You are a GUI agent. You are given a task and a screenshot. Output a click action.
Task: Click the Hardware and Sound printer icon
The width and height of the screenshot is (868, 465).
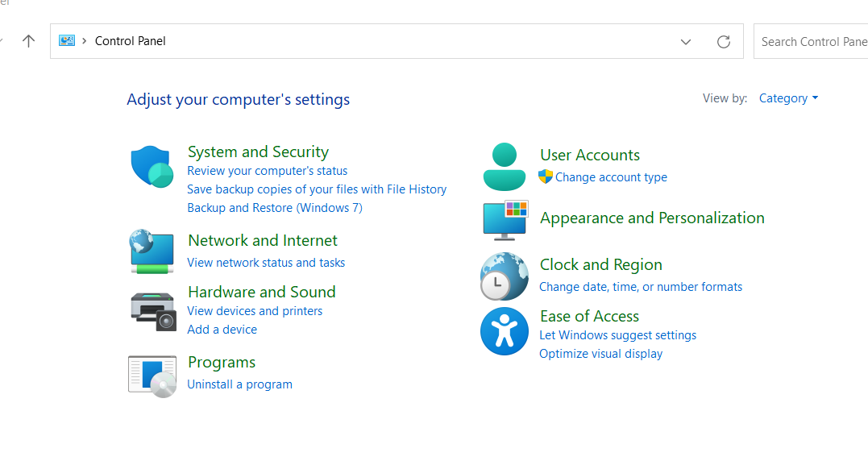coord(153,310)
